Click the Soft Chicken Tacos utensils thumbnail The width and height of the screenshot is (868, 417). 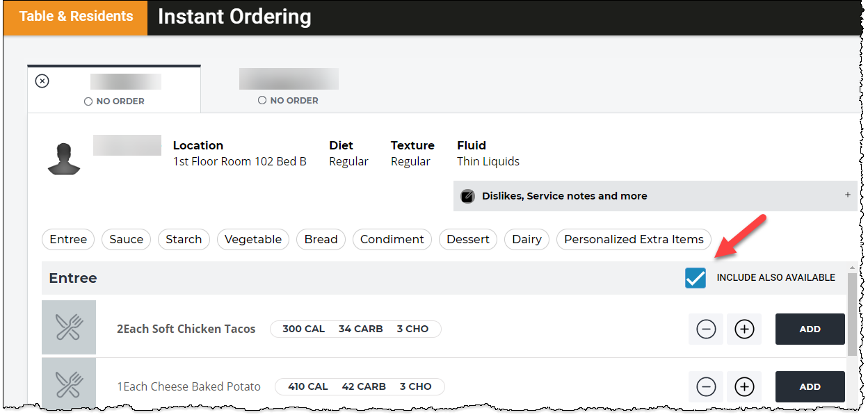[69, 327]
